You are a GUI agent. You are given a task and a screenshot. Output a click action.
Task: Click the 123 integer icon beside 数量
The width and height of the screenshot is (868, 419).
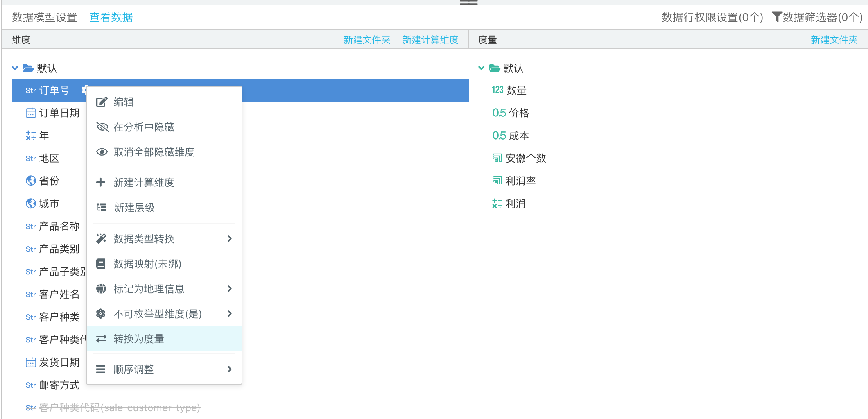[498, 90]
